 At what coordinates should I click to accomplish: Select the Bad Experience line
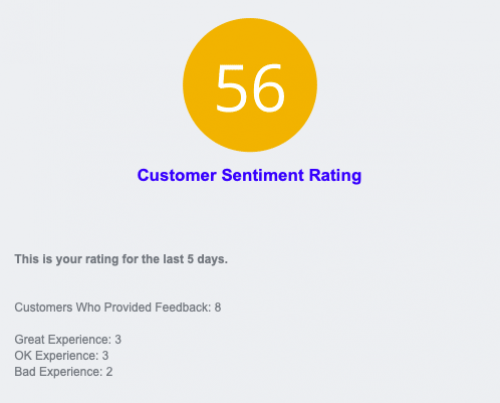(63, 372)
